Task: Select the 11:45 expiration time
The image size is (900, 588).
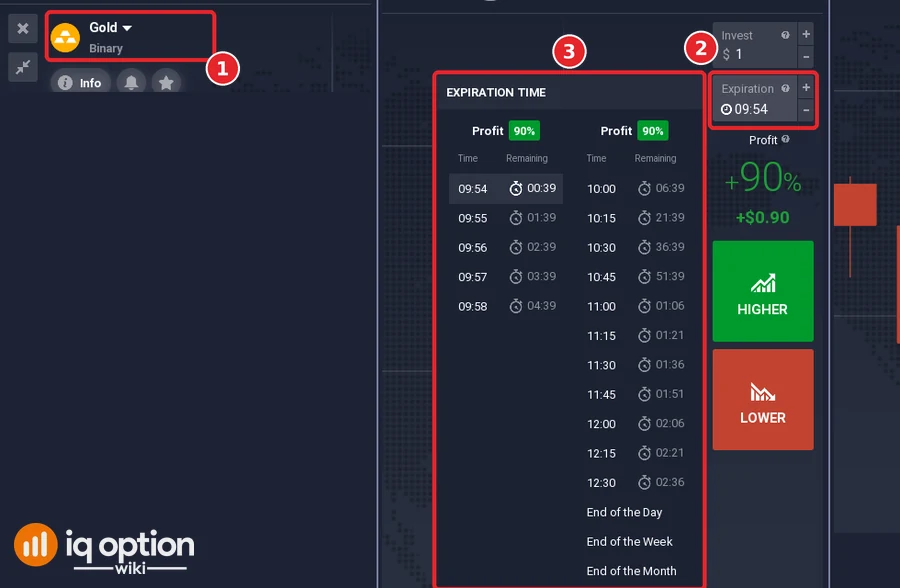Action: click(635, 394)
